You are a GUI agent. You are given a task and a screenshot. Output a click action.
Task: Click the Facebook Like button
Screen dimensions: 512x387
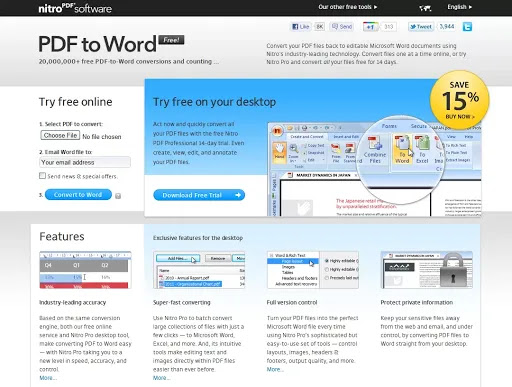pos(301,27)
